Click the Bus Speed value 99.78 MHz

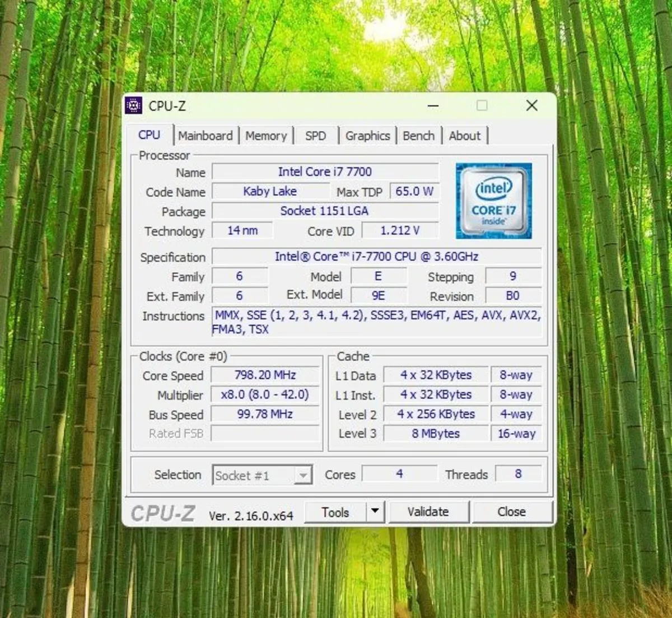tap(265, 414)
